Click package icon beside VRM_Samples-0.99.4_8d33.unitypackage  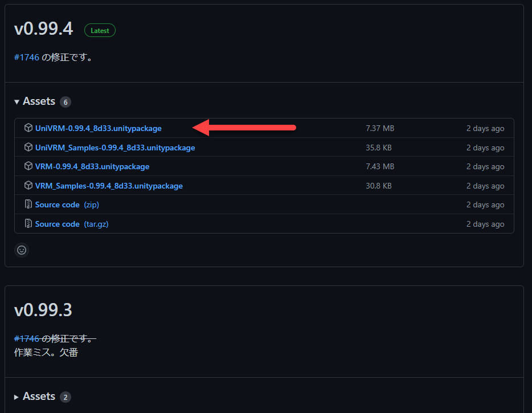(x=28, y=185)
